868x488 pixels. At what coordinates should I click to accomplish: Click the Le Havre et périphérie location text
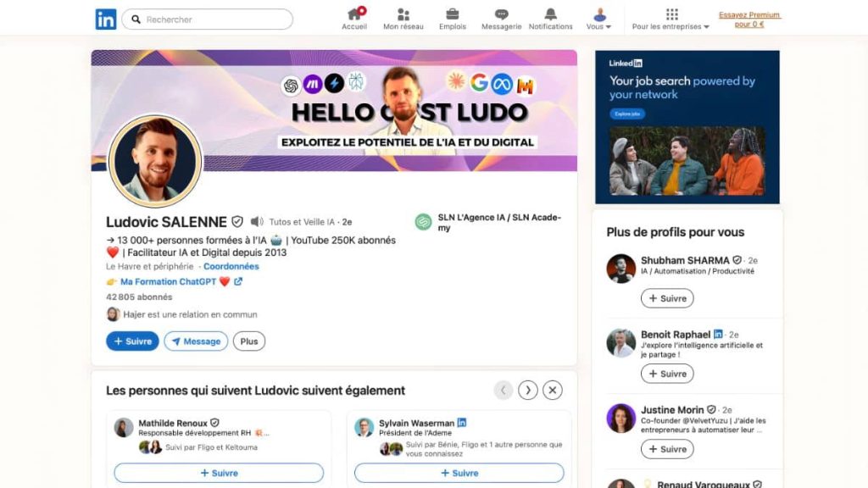point(149,266)
